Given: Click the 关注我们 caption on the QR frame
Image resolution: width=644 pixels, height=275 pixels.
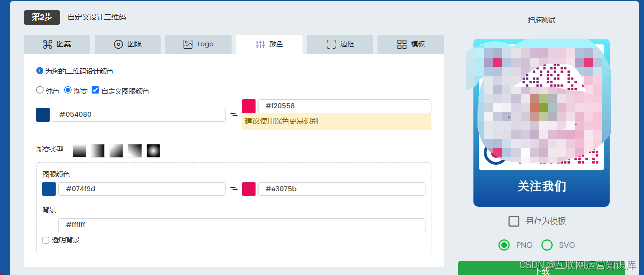Looking at the screenshot, I should click(x=541, y=186).
